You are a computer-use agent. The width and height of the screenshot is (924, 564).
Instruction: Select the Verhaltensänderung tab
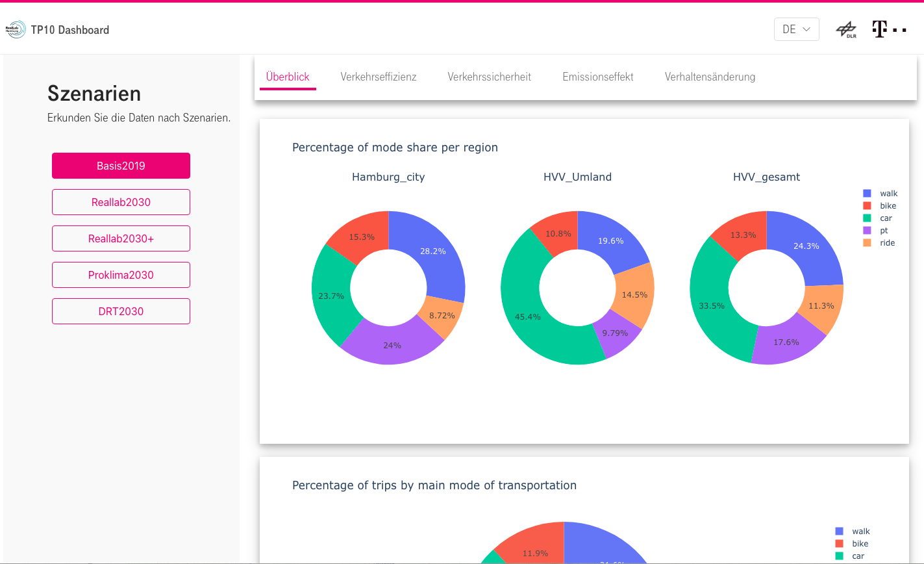tap(710, 77)
